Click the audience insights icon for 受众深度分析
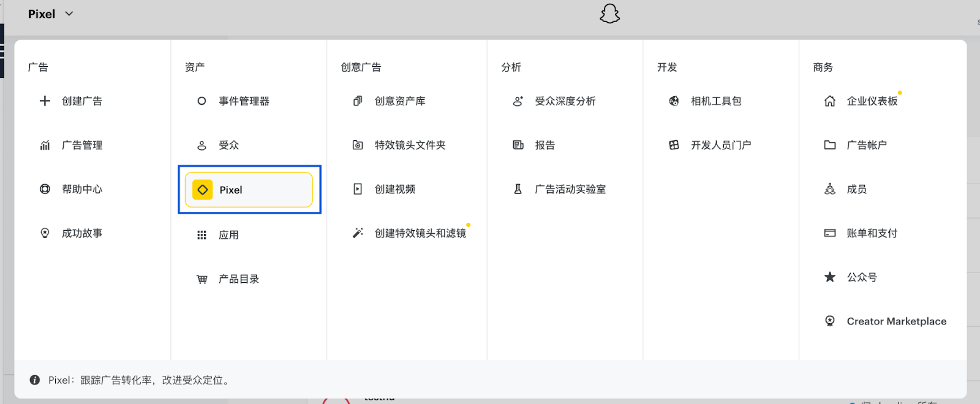 [518, 101]
